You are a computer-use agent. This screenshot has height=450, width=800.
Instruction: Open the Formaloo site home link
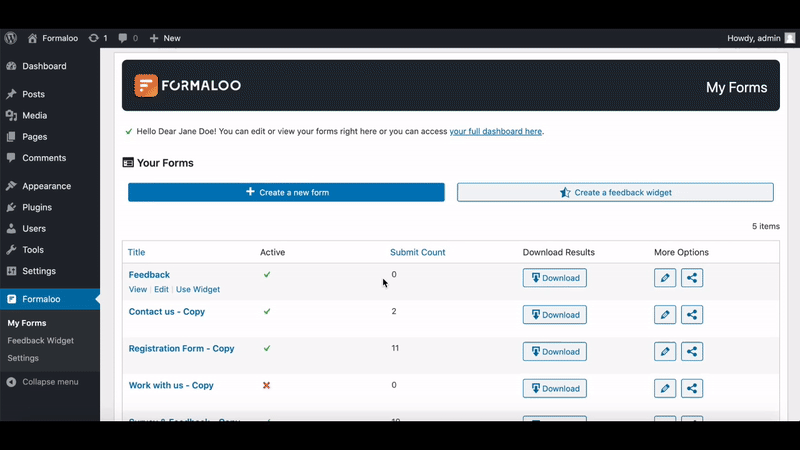point(53,38)
